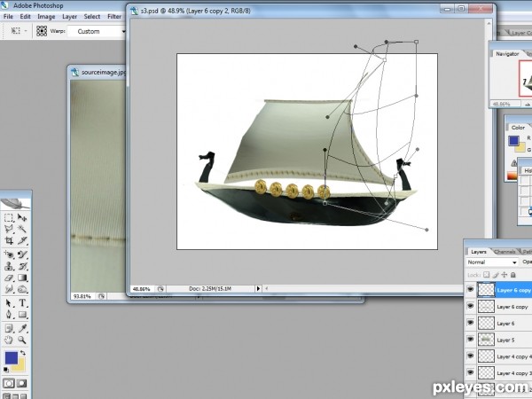The width and height of the screenshot is (532, 399).
Task: Select the Crop tool
Action: (x=9, y=240)
